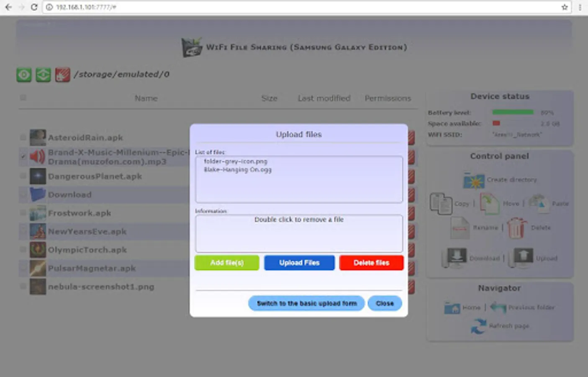This screenshot has height=377, width=588.
Task: Sort by the Name column header
Action: (146, 98)
